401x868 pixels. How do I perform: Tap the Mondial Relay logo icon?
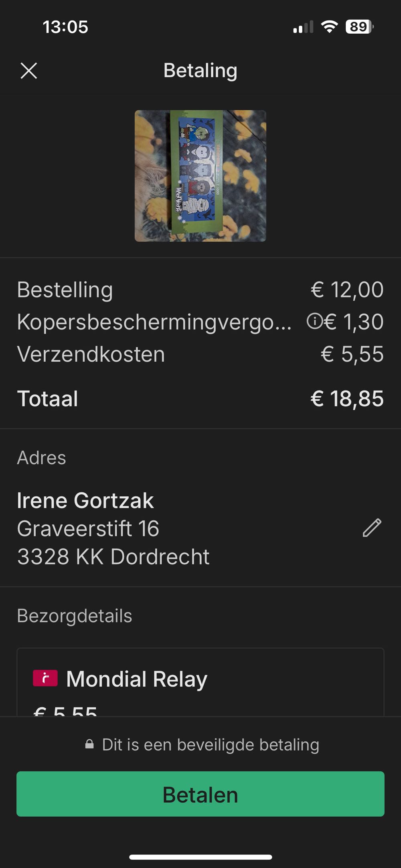(45, 678)
